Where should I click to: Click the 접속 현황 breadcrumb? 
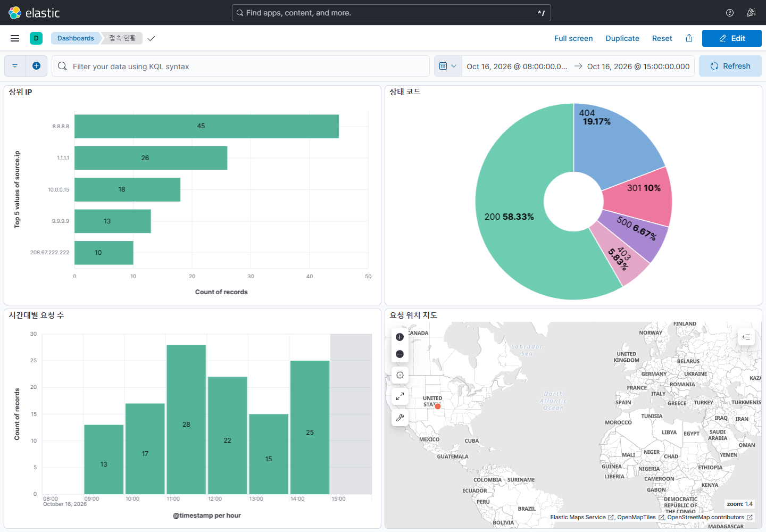click(123, 38)
